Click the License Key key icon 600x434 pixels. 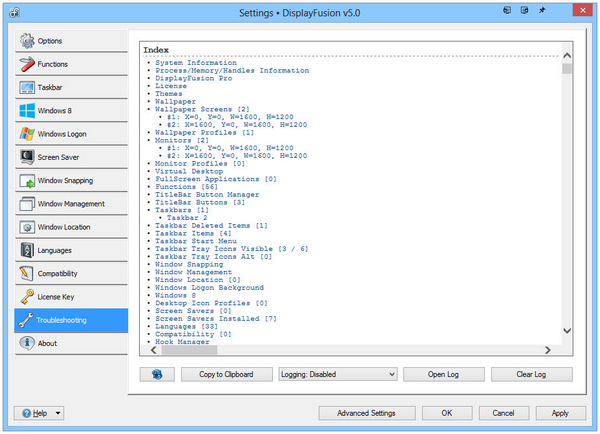(27, 297)
